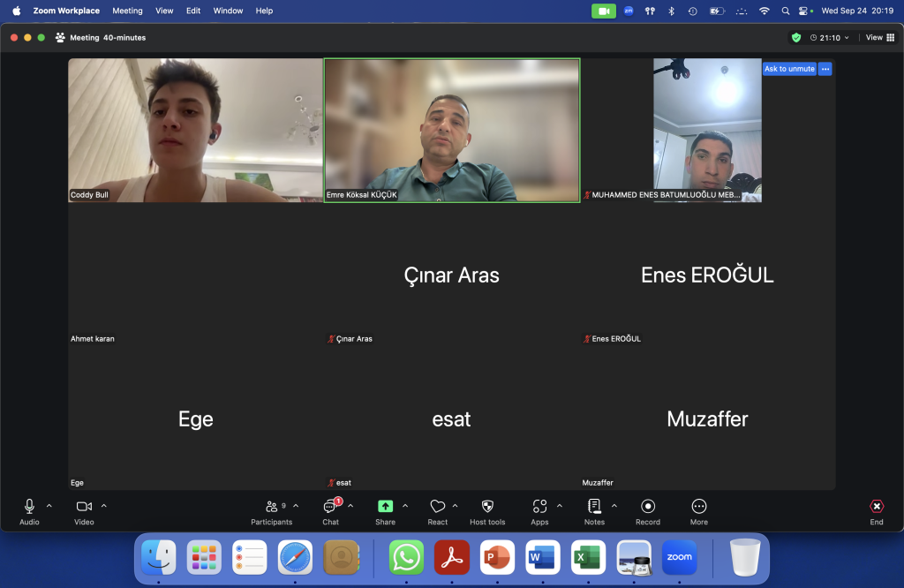
Task: Open the Apps toolbar icon
Action: pos(539,507)
